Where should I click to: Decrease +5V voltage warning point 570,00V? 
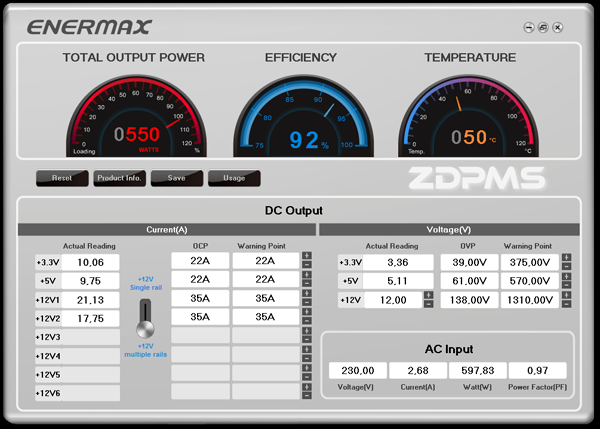pyautogui.click(x=567, y=285)
